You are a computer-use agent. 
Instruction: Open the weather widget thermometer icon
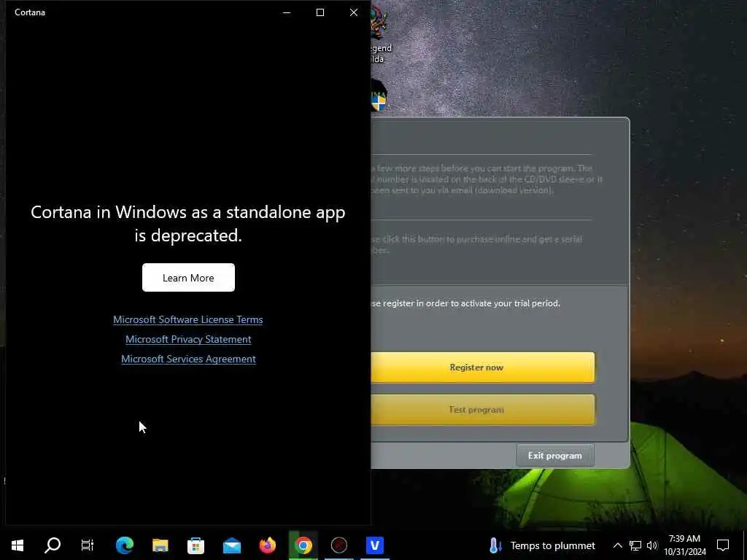pyautogui.click(x=495, y=545)
